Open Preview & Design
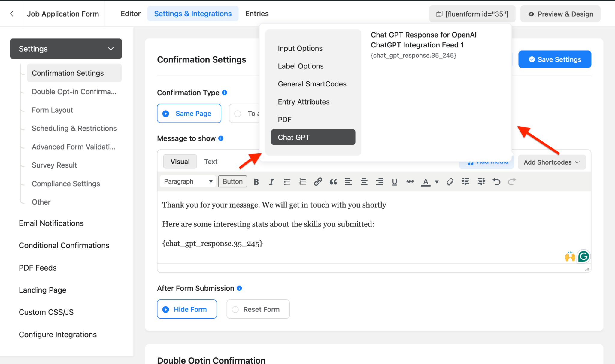615x364 pixels. tap(560, 14)
